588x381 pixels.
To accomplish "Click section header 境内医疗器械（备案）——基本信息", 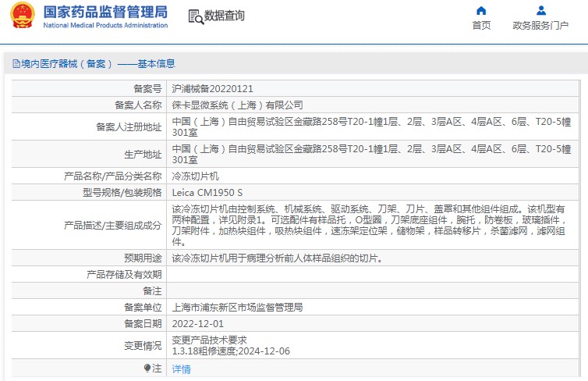I will 98,64.
